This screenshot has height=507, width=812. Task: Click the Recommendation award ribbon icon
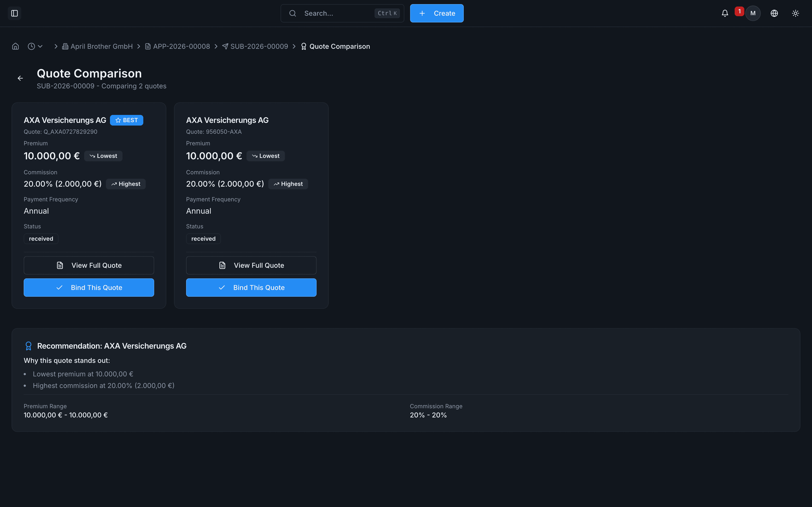[29, 346]
